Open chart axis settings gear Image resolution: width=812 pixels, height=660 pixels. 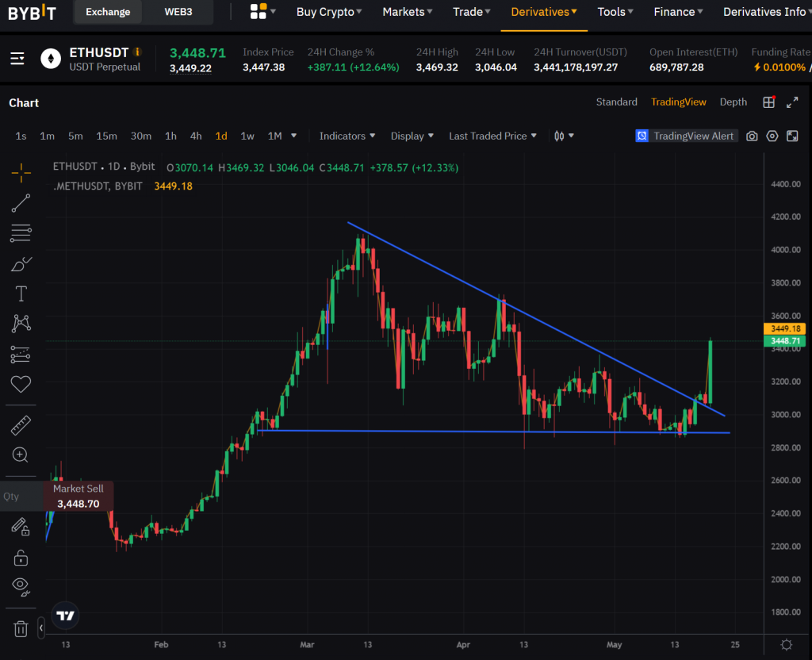coord(786,644)
